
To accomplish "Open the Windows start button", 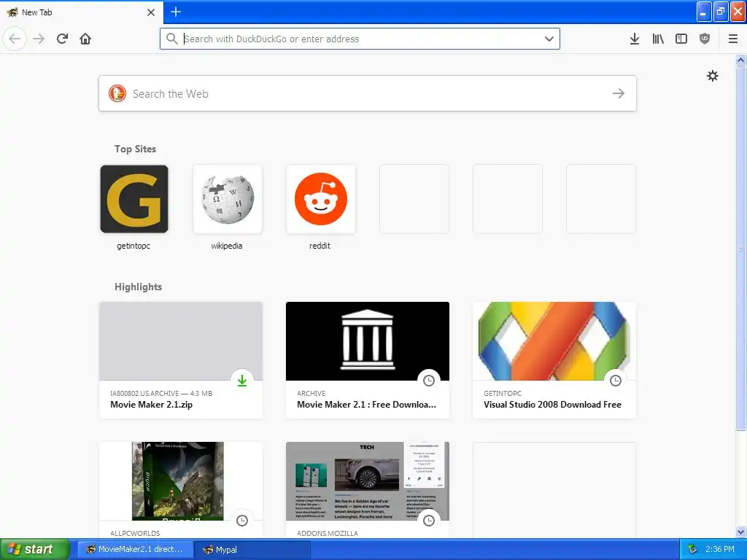I will 34,549.
